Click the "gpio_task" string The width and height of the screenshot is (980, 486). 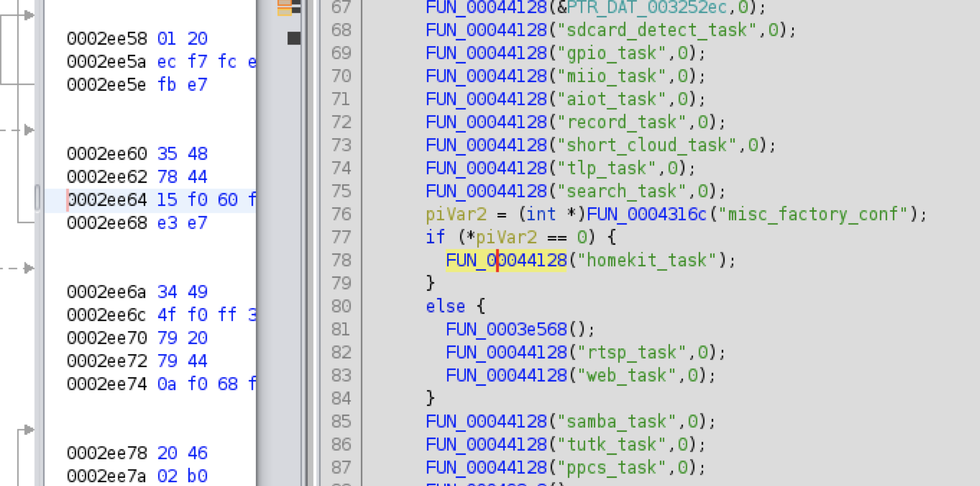(612, 53)
